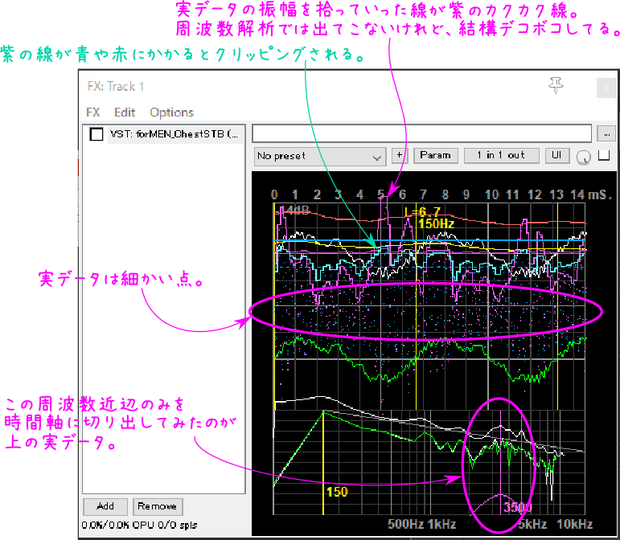Click the comment text field above presets
620x540 pixels.
(x=422, y=134)
